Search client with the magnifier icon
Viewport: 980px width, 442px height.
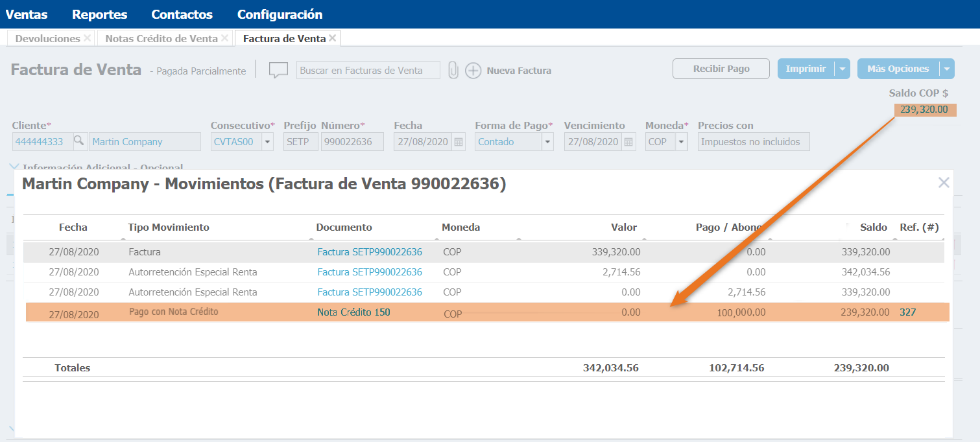(x=79, y=141)
